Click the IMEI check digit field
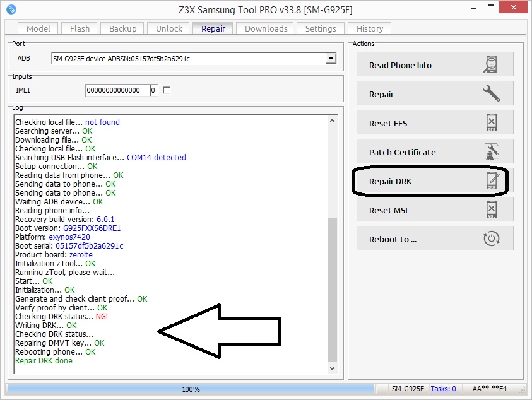The image size is (532, 400). click(154, 90)
